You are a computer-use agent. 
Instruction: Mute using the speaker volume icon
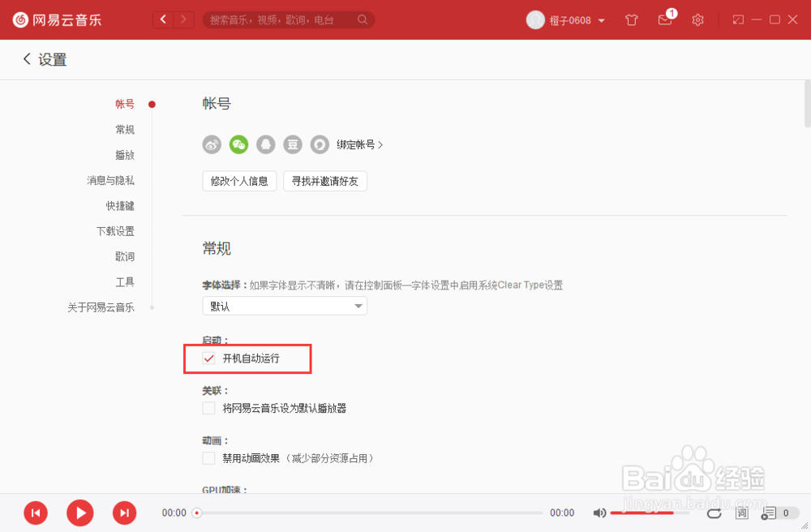(x=599, y=513)
